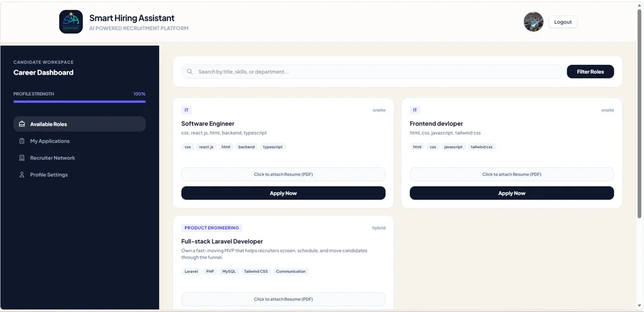Image resolution: width=644 pixels, height=312 pixels.
Task: Click the Smart Hiring Assistant title text
Action: pos(132,18)
